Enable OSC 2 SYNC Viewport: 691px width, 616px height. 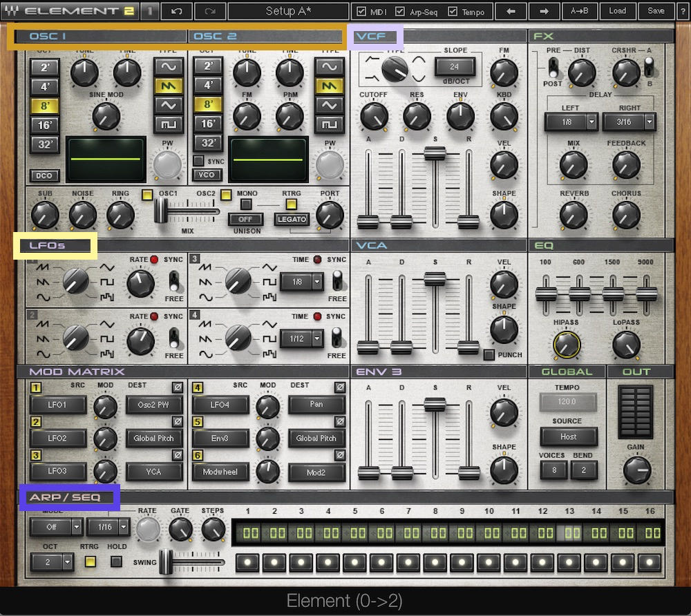point(199,161)
